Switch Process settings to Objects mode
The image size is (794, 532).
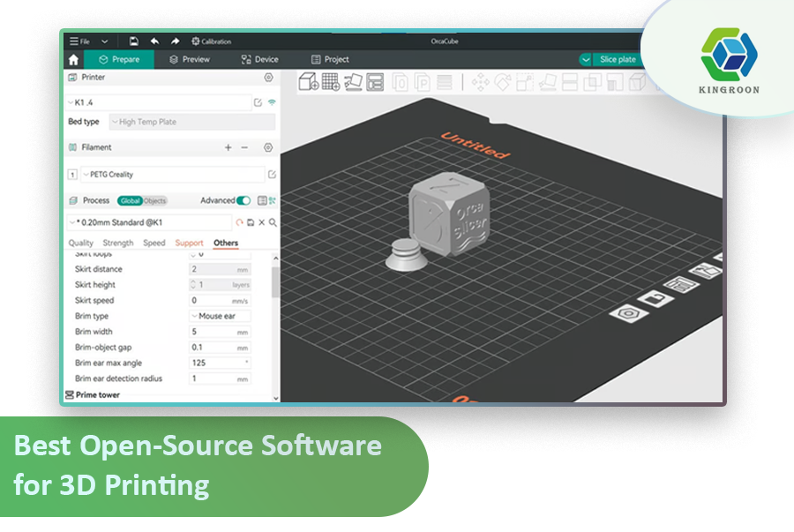coord(154,200)
